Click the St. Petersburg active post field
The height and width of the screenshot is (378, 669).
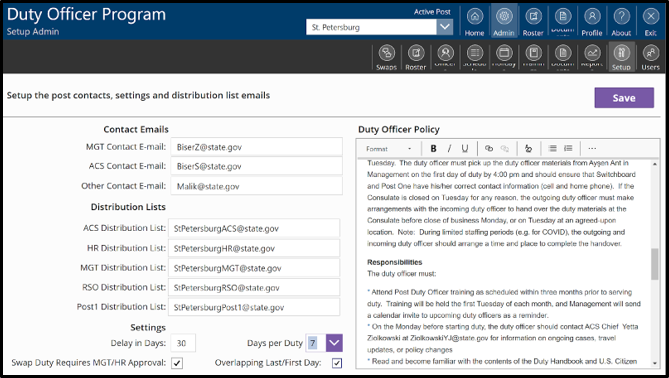tap(371, 27)
